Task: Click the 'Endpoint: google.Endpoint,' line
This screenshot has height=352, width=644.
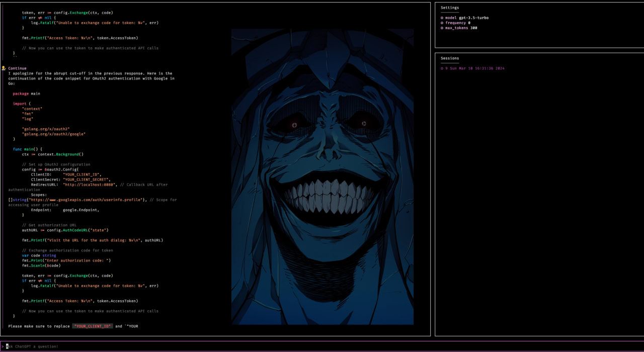Action: click(x=65, y=210)
